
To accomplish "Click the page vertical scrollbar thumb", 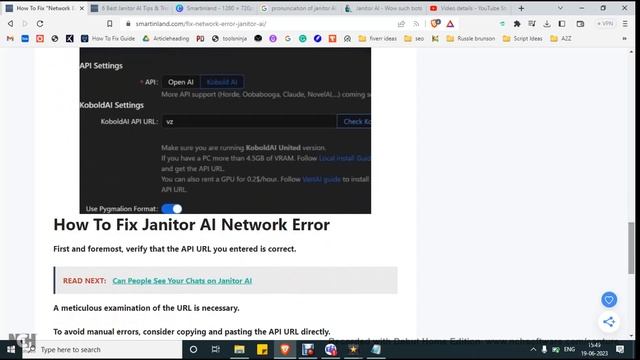I will [631, 248].
